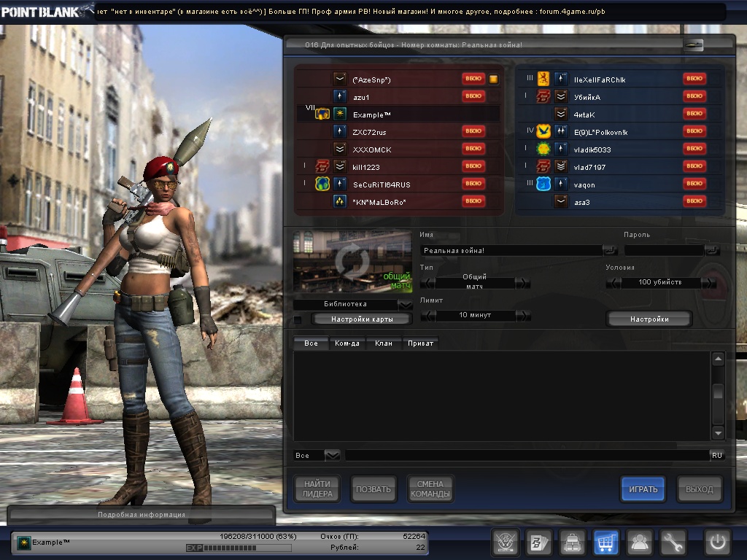Click the СМЕНА КОМАНДЫ button
This screenshot has height=560, width=747.
coord(430,489)
